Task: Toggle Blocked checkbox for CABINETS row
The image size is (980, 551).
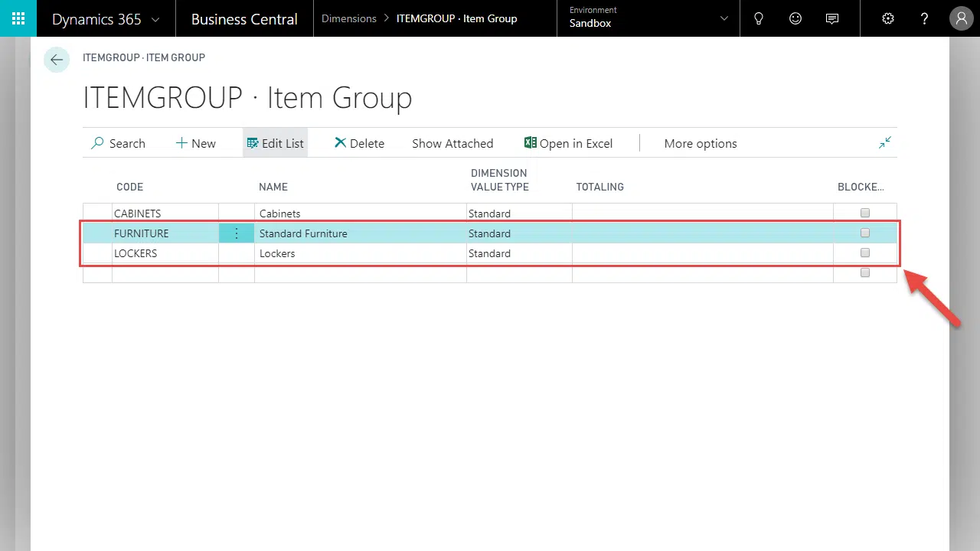Action: [x=865, y=213]
